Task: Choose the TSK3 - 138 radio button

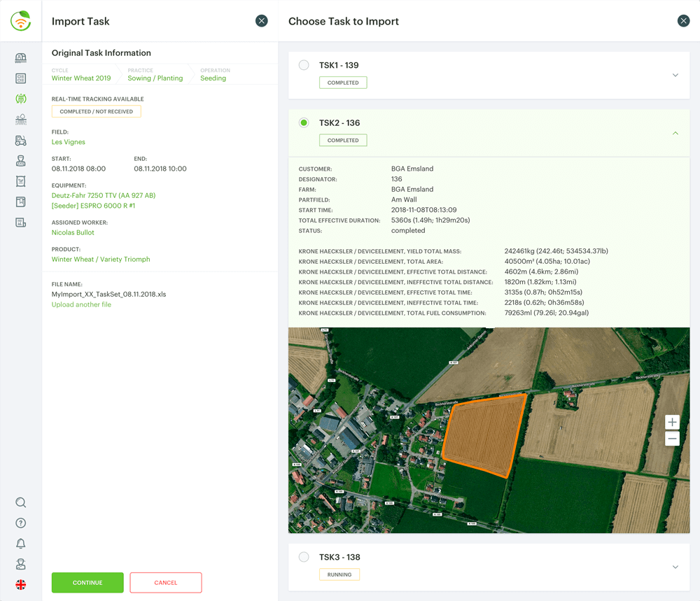Action: tap(304, 557)
